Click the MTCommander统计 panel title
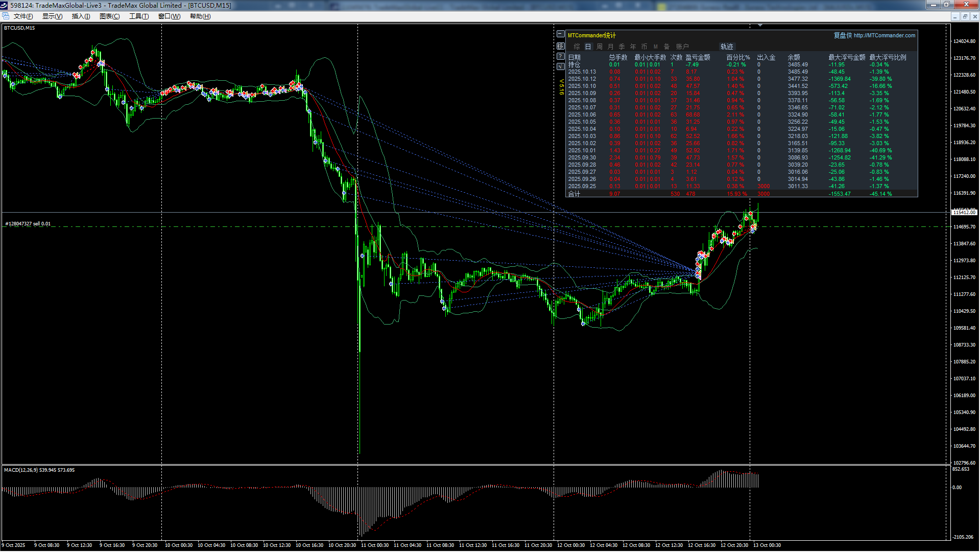This screenshot has width=980, height=552. pos(592,35)
